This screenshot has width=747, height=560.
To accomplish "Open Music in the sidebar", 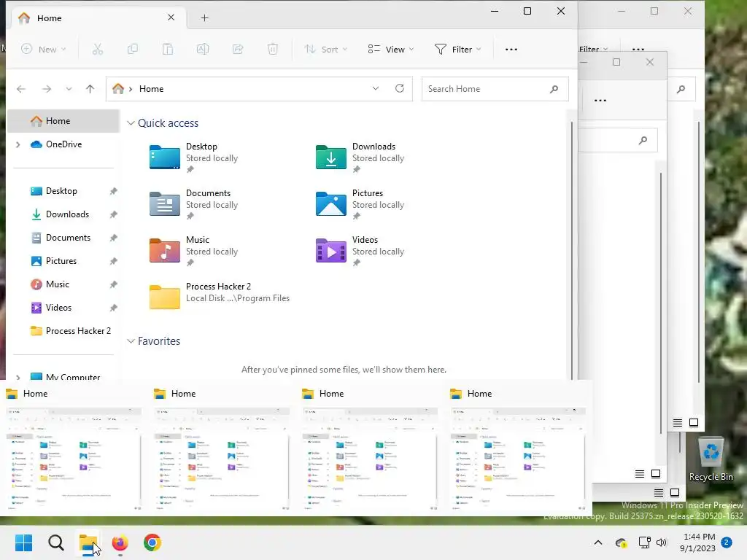I will (57, 284).
